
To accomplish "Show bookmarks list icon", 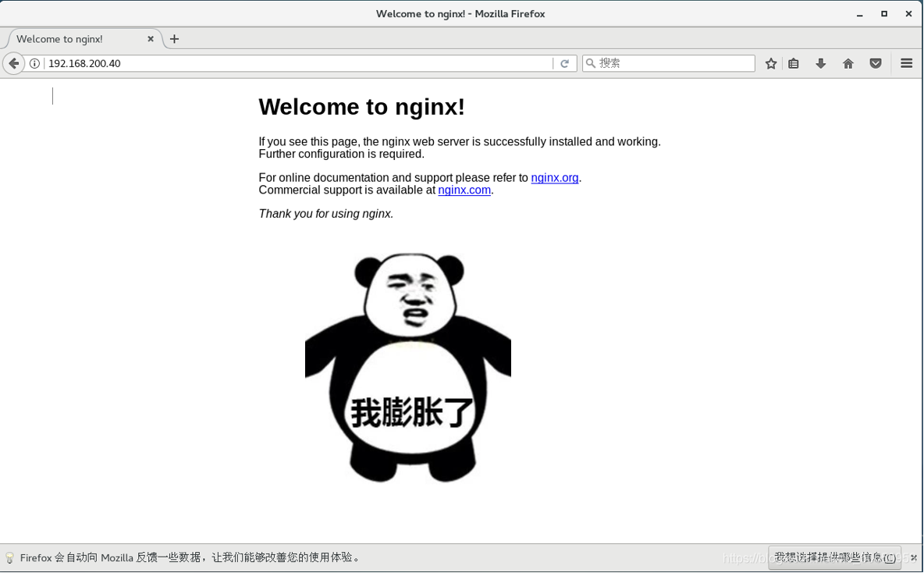I will (x=794, y=64).
